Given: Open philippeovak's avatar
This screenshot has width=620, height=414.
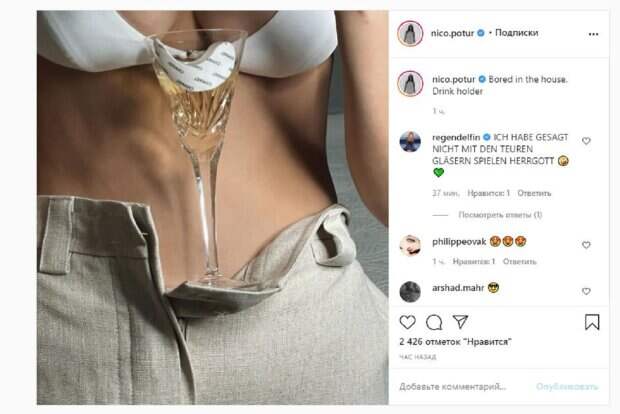Looking at the screenshot, I should (x=410, y=245).
